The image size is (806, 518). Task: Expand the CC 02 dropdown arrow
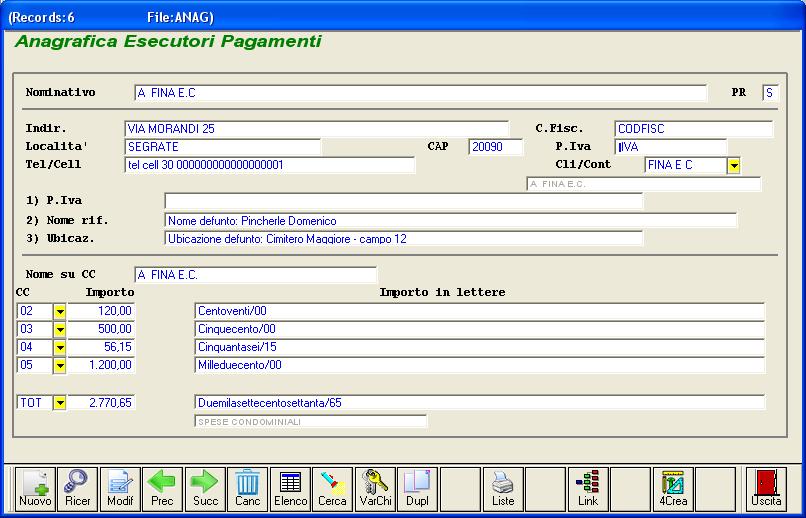click(x=60, y=311)
